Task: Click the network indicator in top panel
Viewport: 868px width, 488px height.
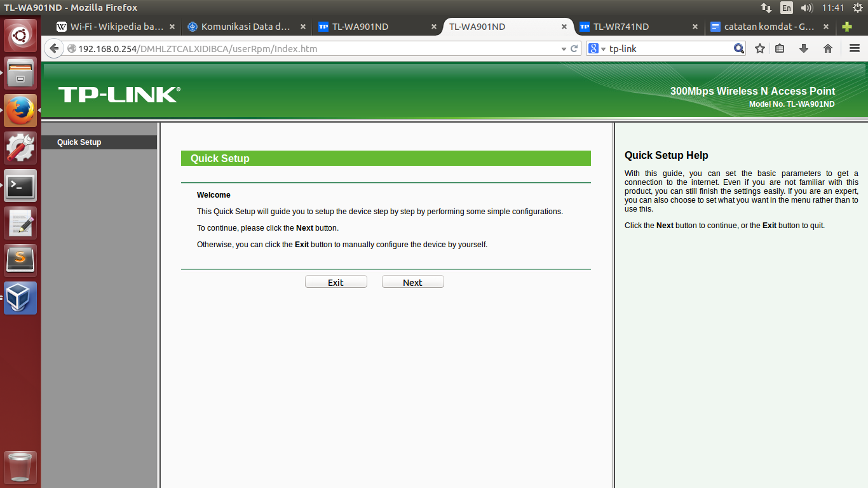Action: [x=766, y=8]
